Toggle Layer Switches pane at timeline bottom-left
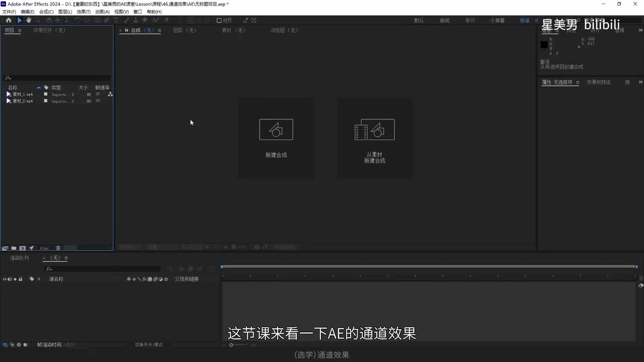Viewport: 644px width, 362px height. click(5, 345)
